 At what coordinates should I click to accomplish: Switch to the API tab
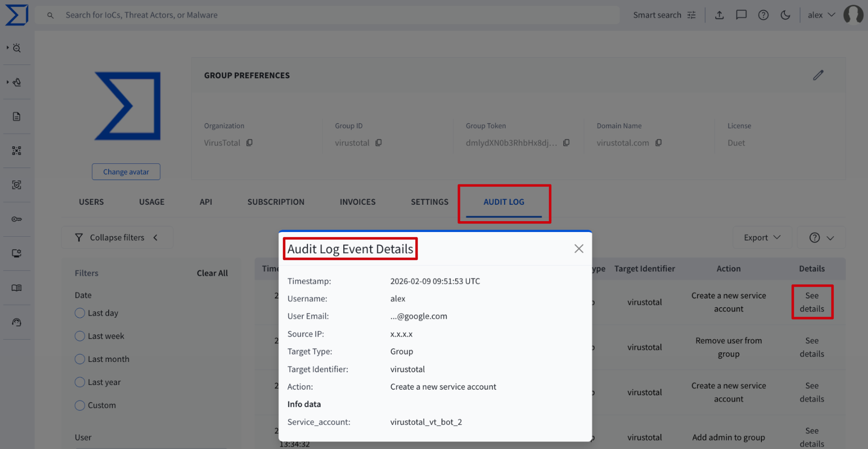point(206,202)
